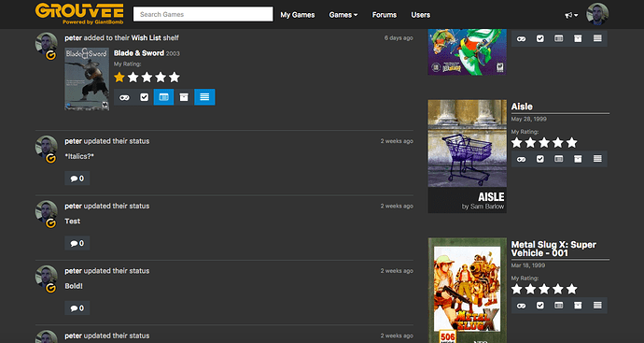Click 'peter' in the 'Bold!' status entry
644x343 pixels.
[73, 271]
